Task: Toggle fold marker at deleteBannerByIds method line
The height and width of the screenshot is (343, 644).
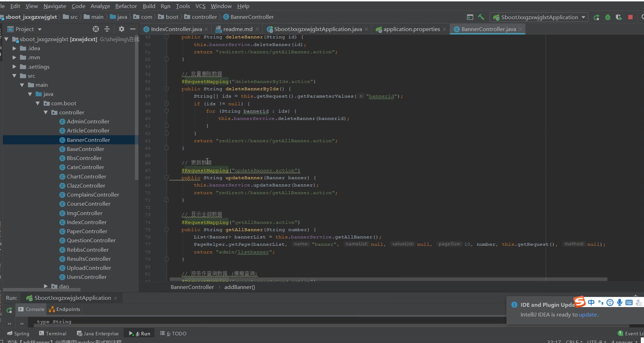Action: point(167,89)
